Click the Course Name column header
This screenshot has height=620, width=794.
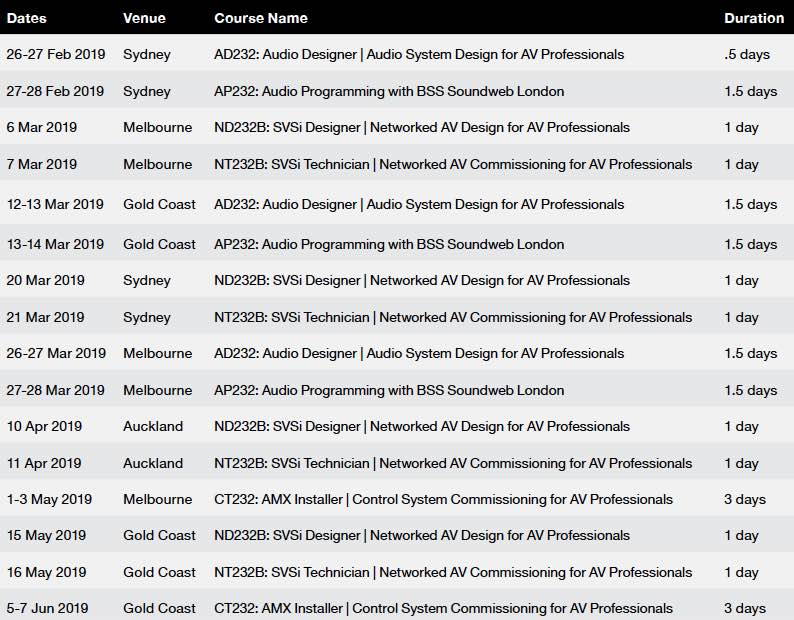pyautogui.click(x=261, y=18)
